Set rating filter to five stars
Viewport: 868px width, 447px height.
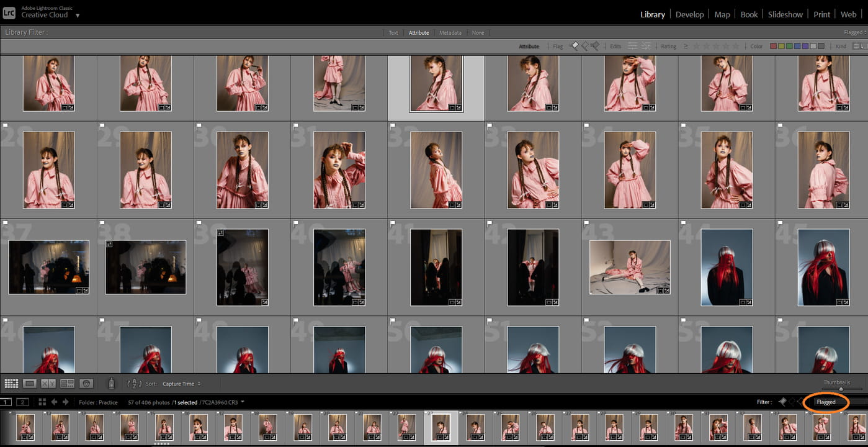pyautogui.click(x=736, y=46)
